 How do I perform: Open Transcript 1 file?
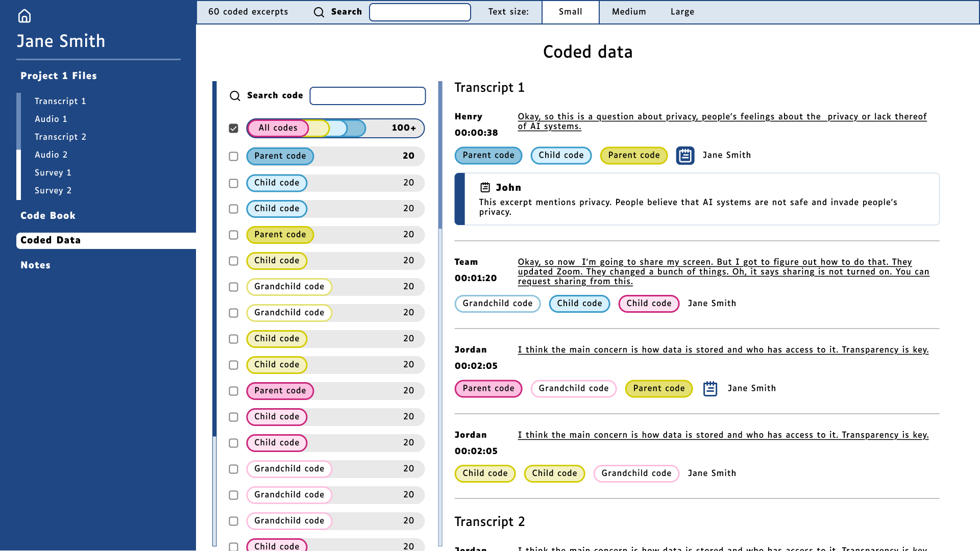pyautogui.click(x=60, y=102)
